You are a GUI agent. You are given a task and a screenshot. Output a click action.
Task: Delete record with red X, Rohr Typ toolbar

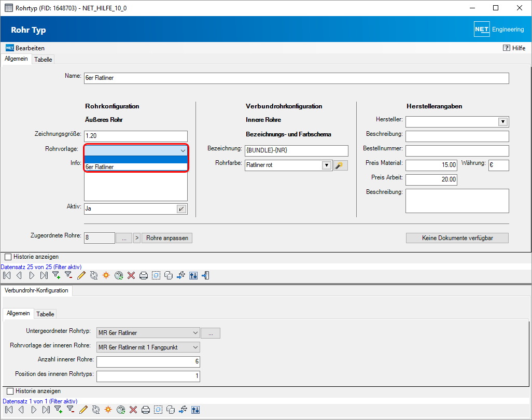tap(131, 275)
